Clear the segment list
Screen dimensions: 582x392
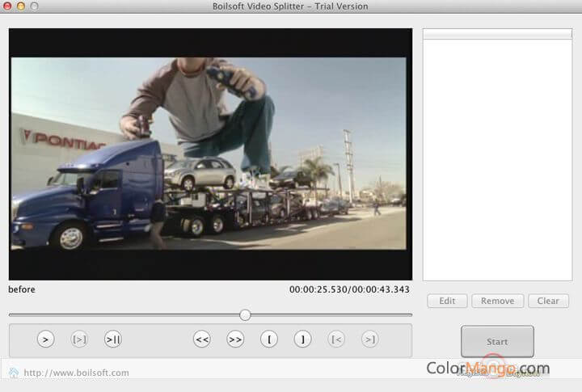[548, 301]
